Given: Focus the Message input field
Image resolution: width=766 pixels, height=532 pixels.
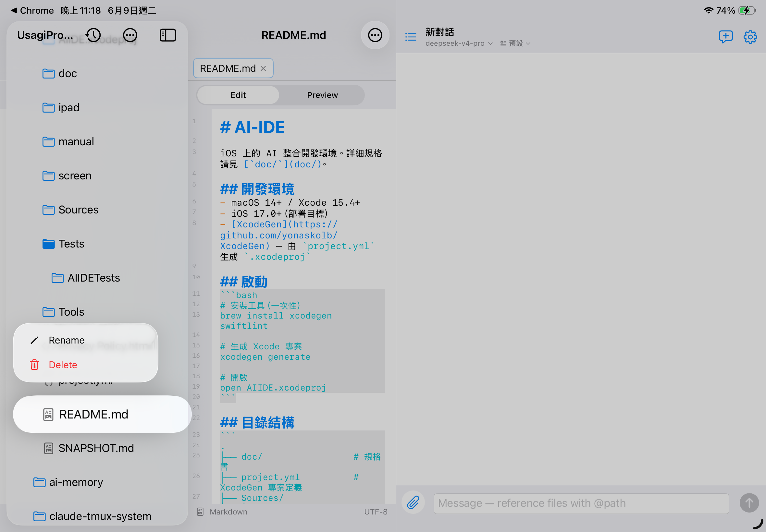Looking at the screenshot, I should pos(581,503).
